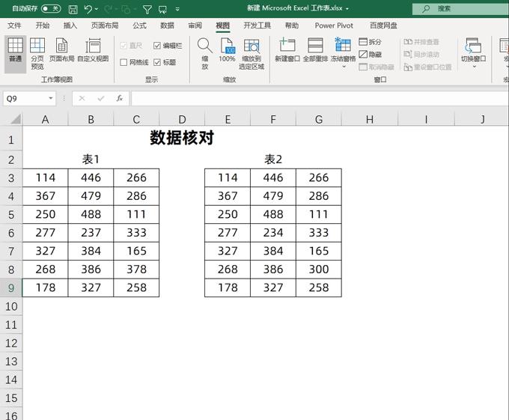Expand the Freeze Panes (冻结窗格) dropdown

(x=344, y=67)
